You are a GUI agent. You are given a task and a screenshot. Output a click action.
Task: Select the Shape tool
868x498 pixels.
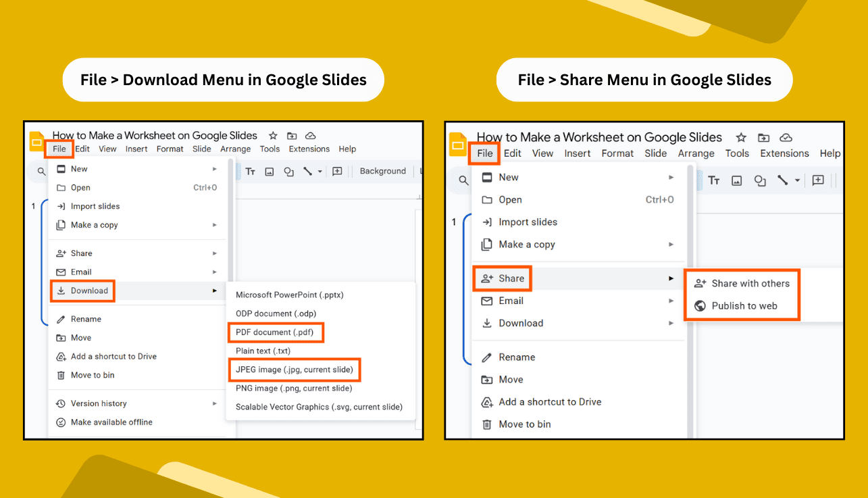[x=288, y=171]
